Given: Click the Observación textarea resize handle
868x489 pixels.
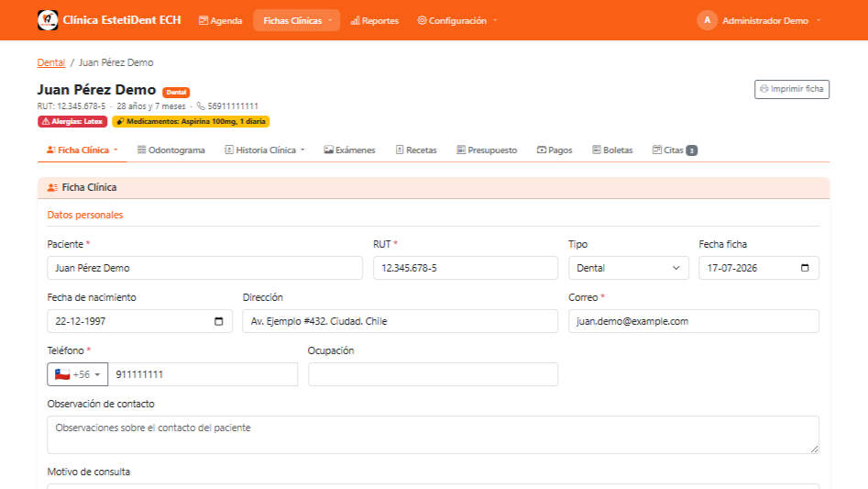Looking at the screenshot, I should point(814,450).
